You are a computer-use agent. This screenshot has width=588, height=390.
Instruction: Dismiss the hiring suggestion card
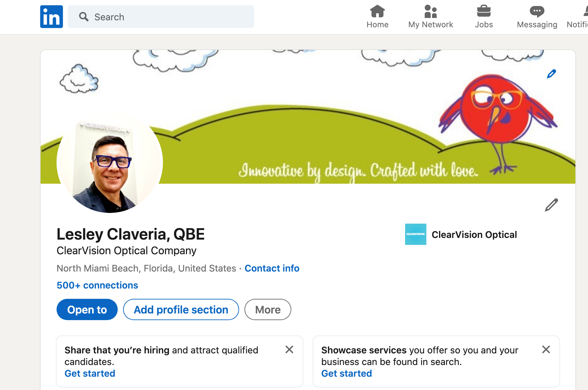[x=289, y=349]
